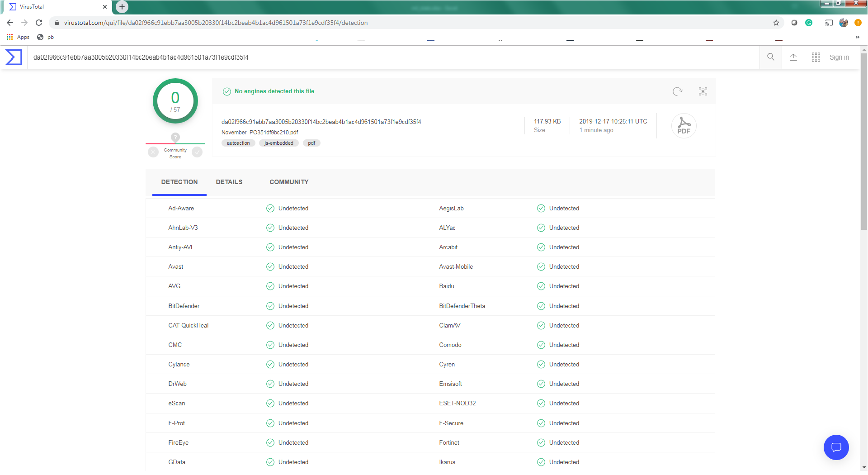Click the upload file icon
This screenshot has width=868, height=475.
point(793,57)
